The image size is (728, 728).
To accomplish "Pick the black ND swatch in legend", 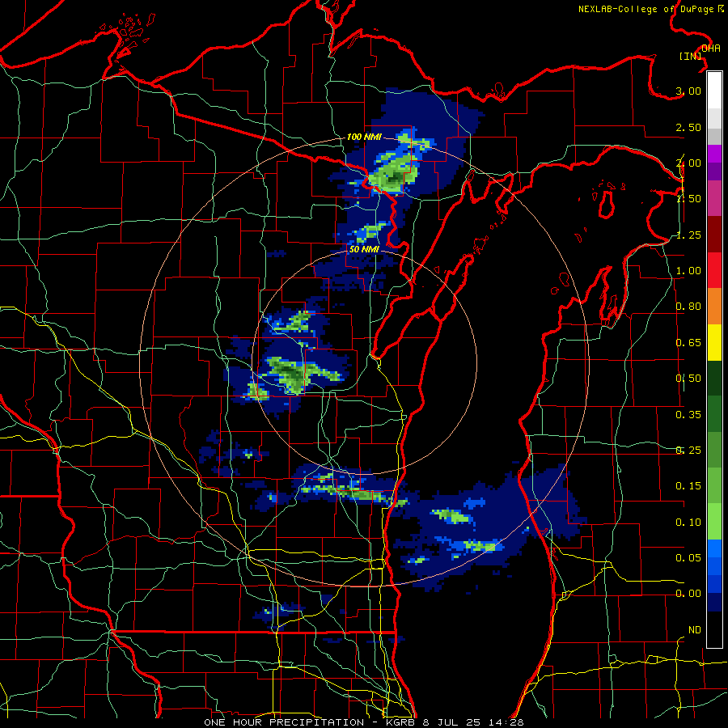I will point(714,629).
